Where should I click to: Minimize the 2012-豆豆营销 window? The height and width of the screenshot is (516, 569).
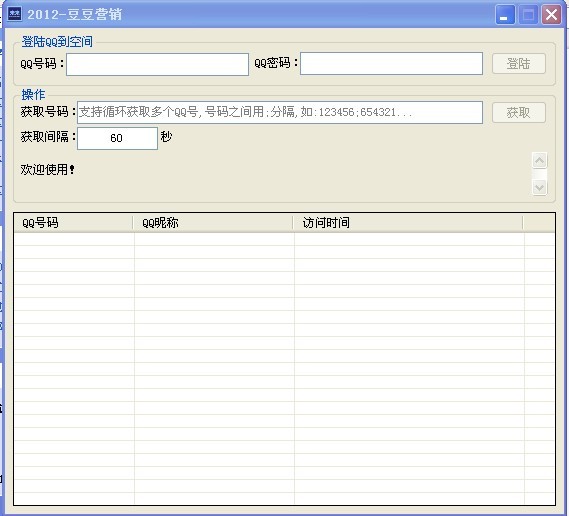[505, 15]
